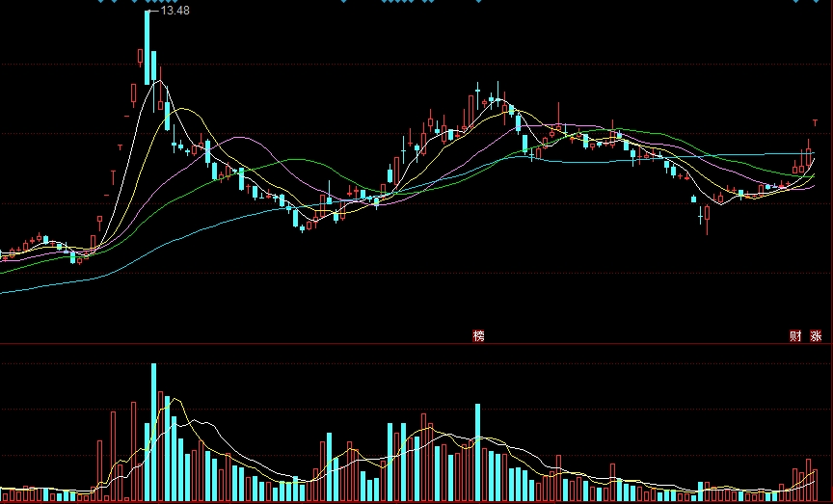Click the 榜 event marker
Screen dimensions: 833x504
[x=478, y=335]
